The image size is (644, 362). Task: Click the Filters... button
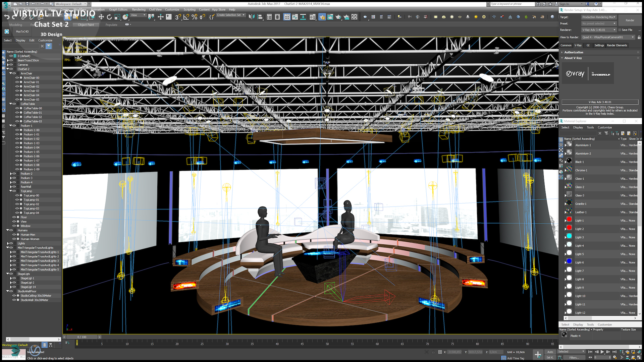[574, 358]
